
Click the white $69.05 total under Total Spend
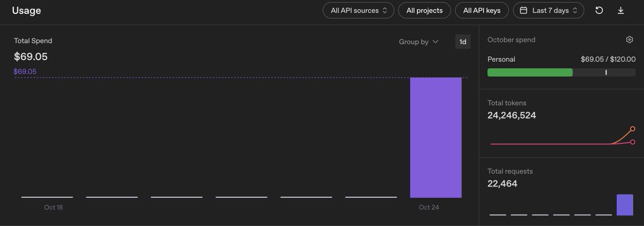pyautogui.click(x=31, y=56)
